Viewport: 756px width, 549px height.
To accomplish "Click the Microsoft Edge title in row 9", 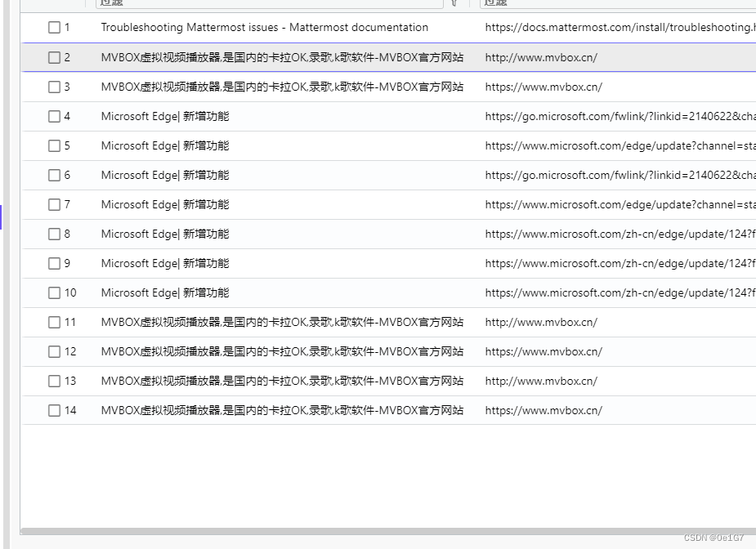I will click(165, 264).
